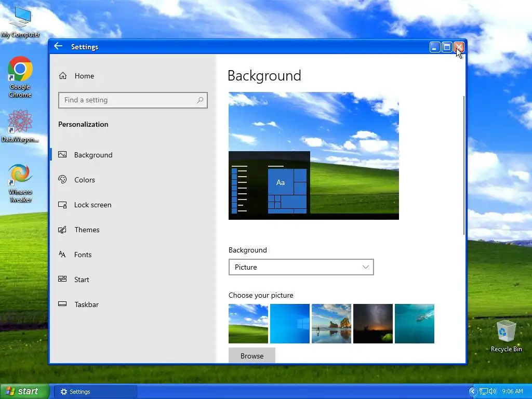Open the Home settings page

[132, 76]
